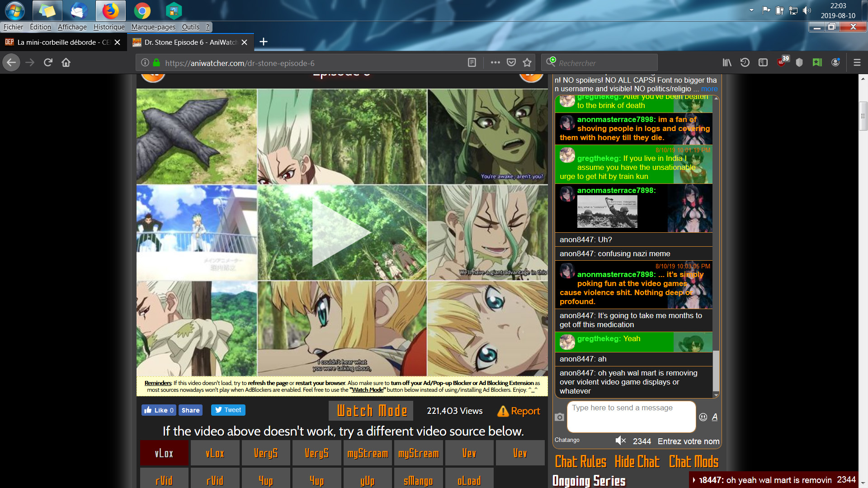The height and width of the screenshot is (488, 868).
Task: Save page to Pocket icon
Action: pyautogui.click(x=511, y=62)
